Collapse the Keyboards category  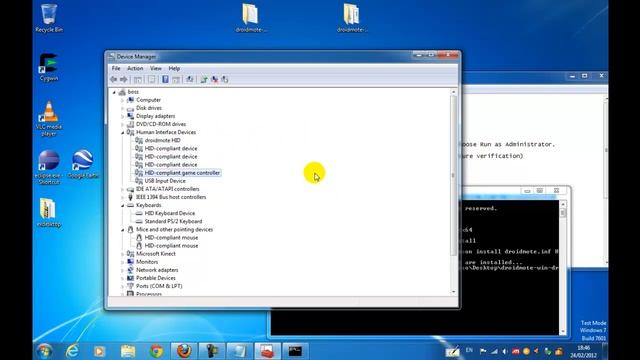click(x=122, y=205)
